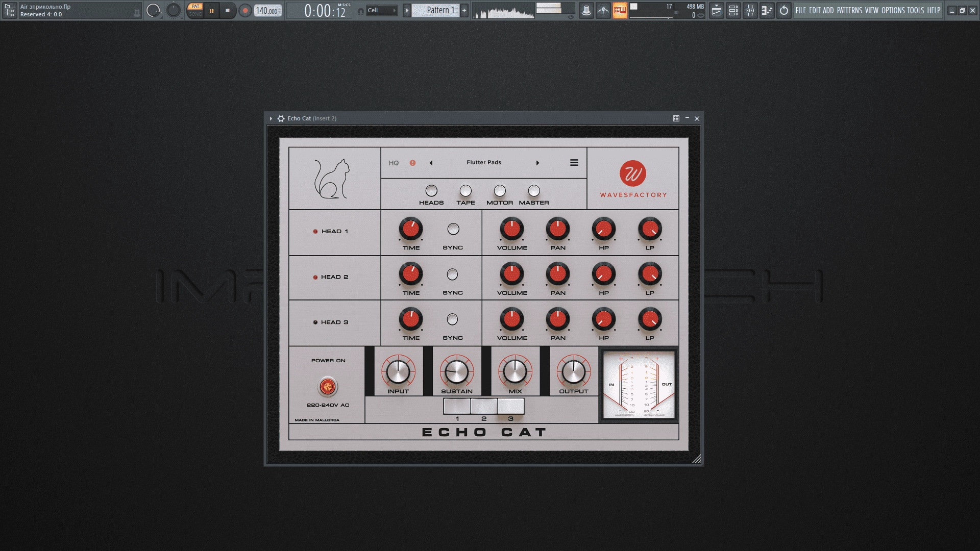This screenshot has width=980, height=551.
Task: Toggle HEAD 2 on/off LED
Action: point(315,278)
